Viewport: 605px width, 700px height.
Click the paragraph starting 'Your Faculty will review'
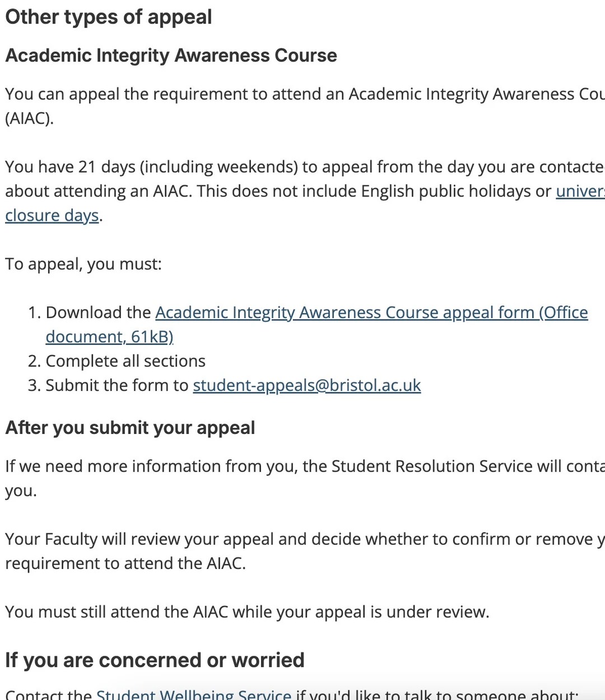coord(305,551)
